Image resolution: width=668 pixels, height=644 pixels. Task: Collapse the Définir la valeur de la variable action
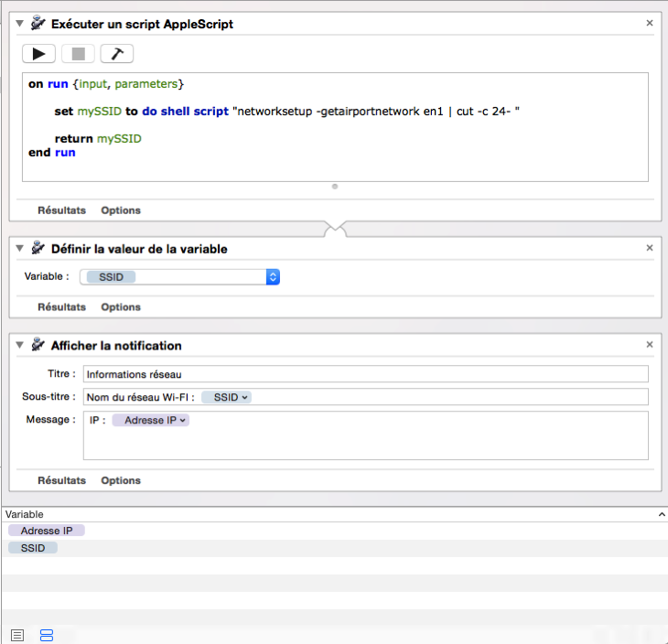point(19,249)
